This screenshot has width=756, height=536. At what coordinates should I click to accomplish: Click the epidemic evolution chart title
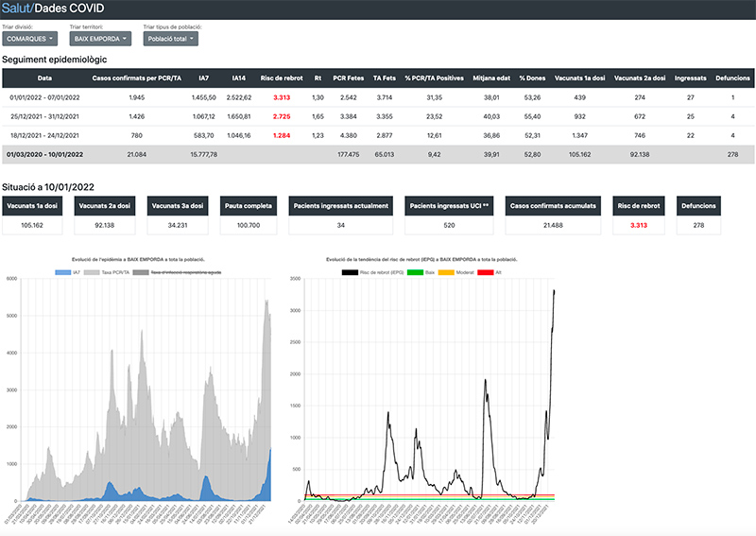(x=138, y=260)
